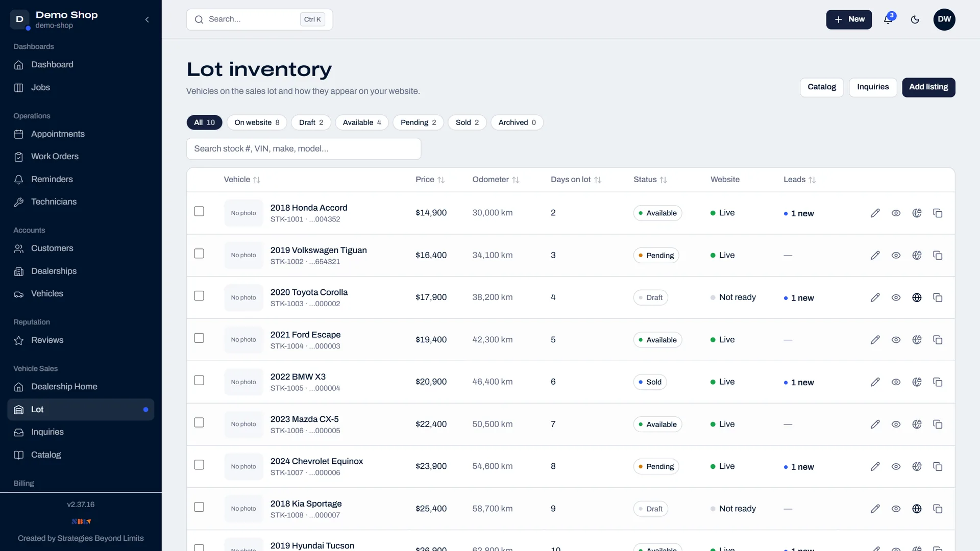This screenshot has height=551, width=980.
Task: Filter listings by Pending
Action: click(418, 122)
